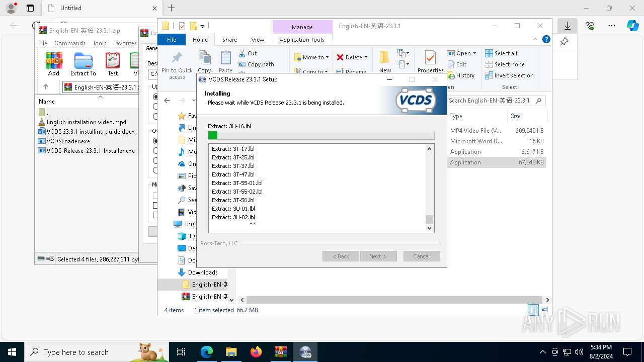The image size is (644, 362).
Task: Switch to large icons view in Explorer
Action: (x=544, y=310)
